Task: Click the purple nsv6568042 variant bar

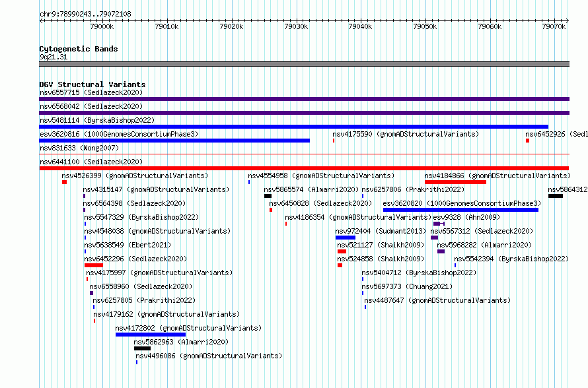Action: point(304,113)
